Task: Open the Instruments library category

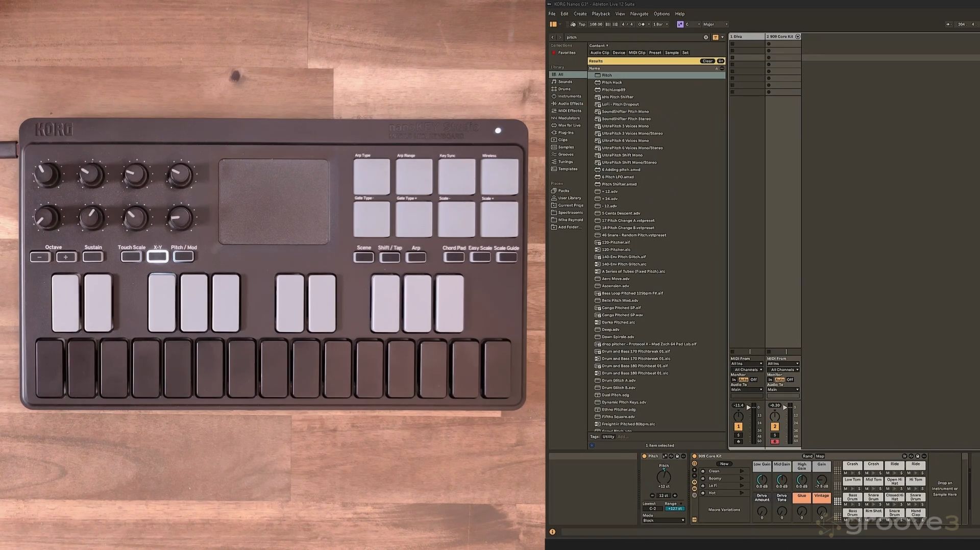Action: [569, 96]
